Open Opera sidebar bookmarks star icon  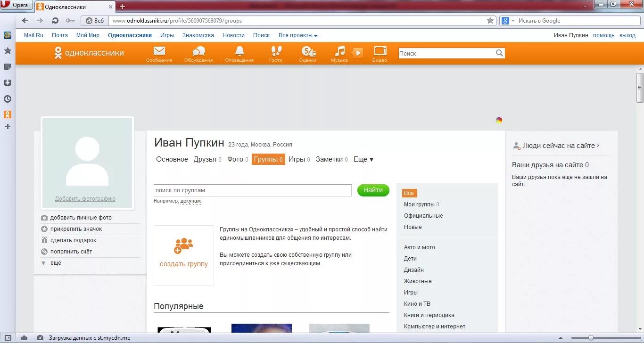(8, 51)
